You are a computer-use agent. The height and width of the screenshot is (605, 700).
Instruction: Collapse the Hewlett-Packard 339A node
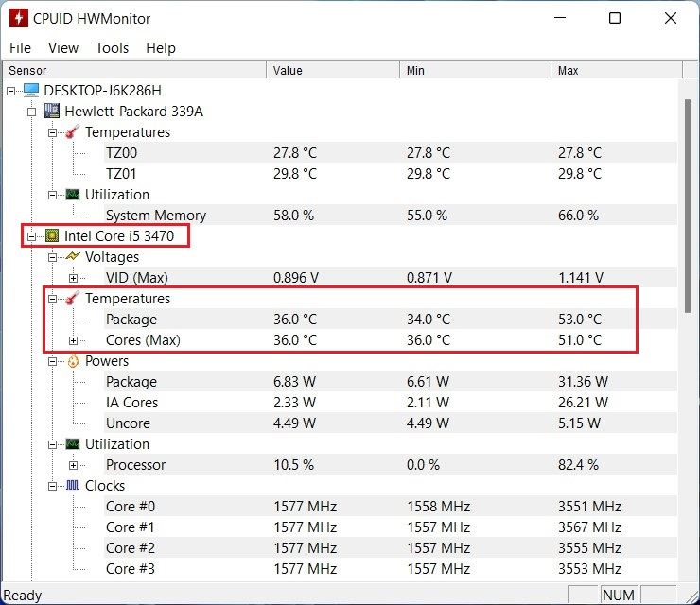click(x=31, y=112)
